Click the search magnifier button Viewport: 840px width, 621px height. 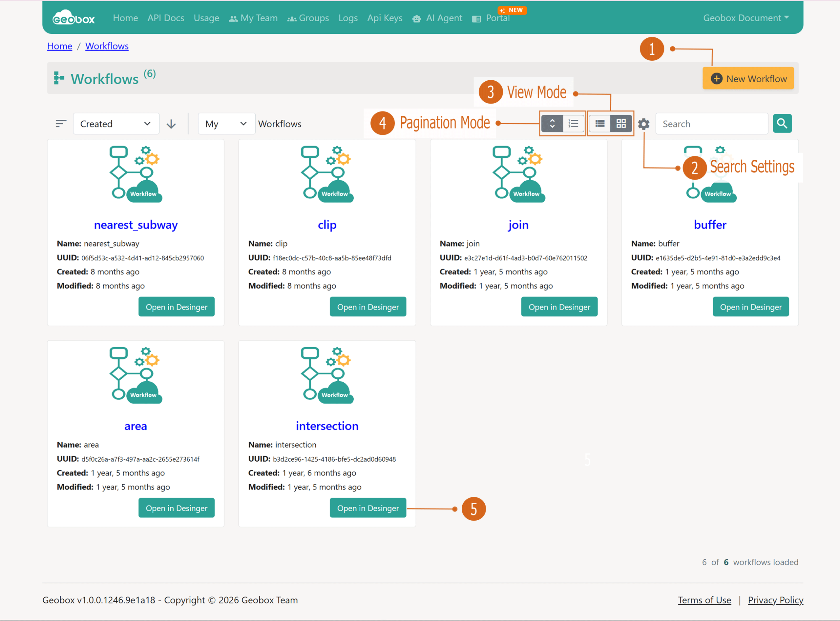(x=782, y=123)
